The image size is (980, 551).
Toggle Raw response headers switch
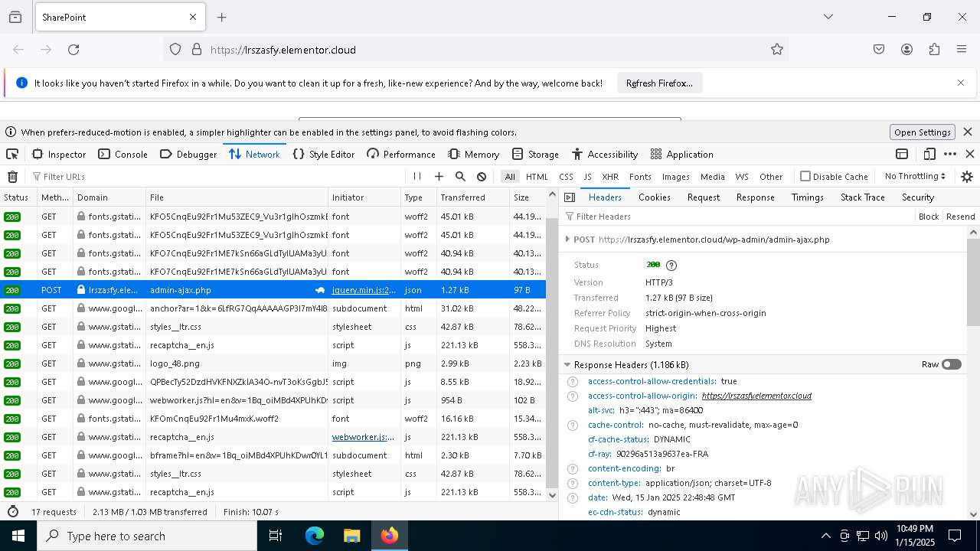tap(952, 364)
